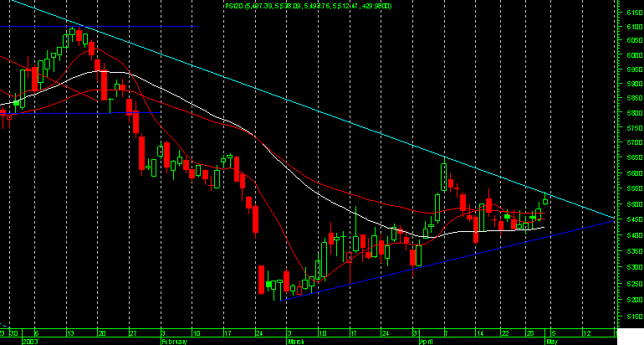The image size is (644, 345).
Task: Click date label 5 above May
Action: point(554,333)
